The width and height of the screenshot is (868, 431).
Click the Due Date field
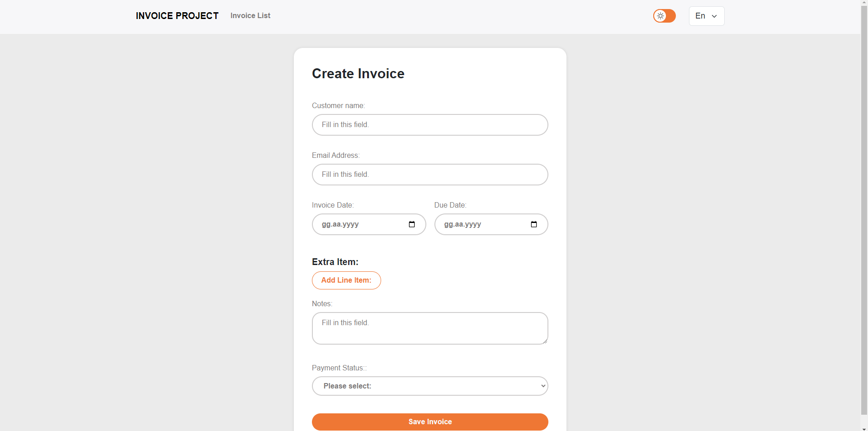491,224
